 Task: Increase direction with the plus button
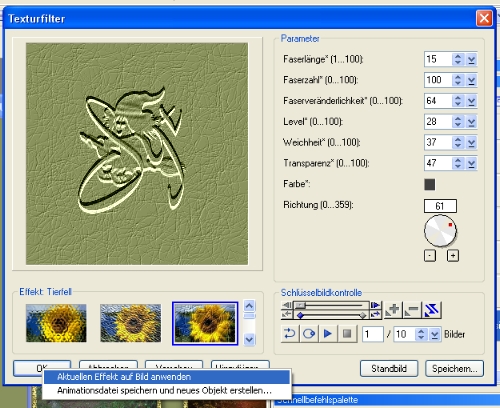[453, 256]
